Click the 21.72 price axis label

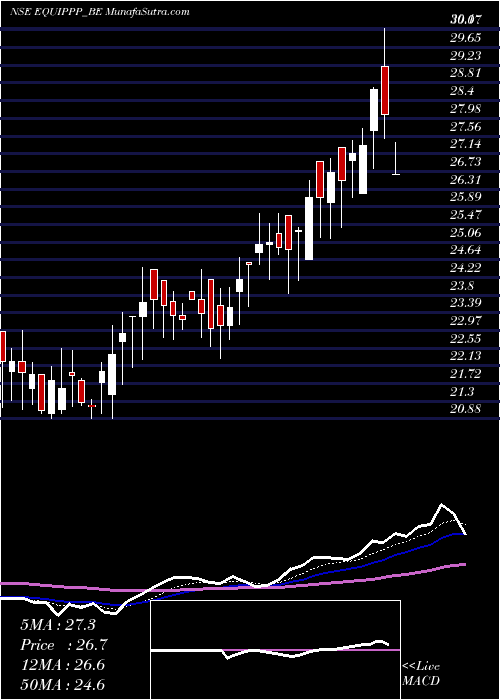[465, 374]
